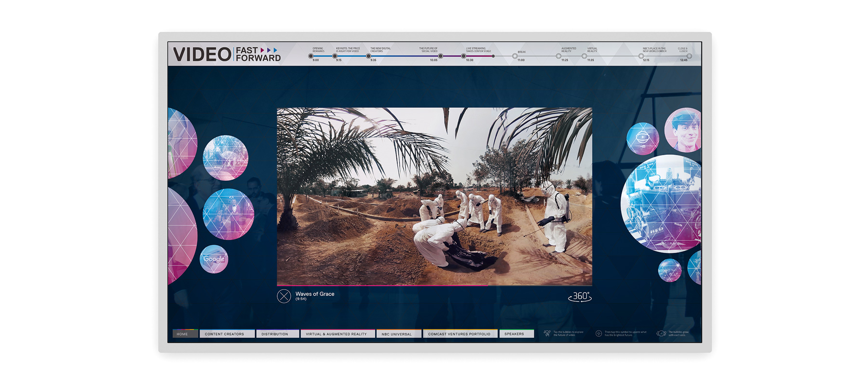The height and width of the screenshot is (386, 868).
Task: Tap the bubbles grow hint icon
Action: point(661,333)
